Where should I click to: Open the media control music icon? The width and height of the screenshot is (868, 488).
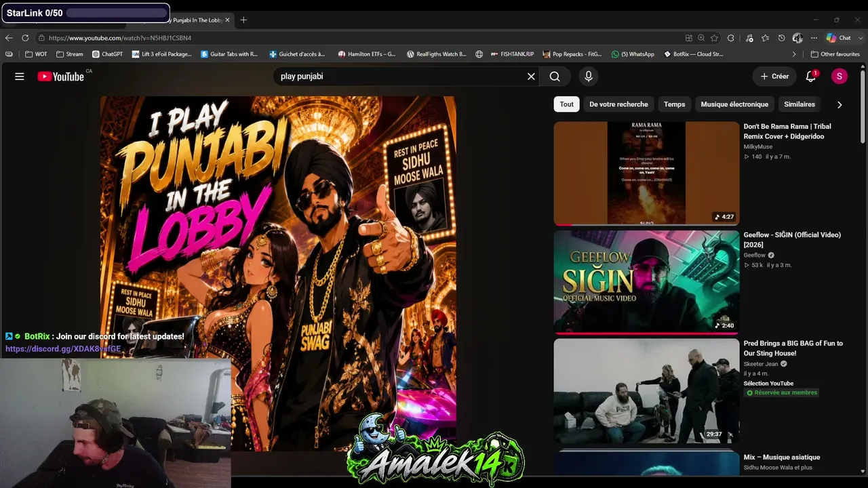(x=749, y=38)
